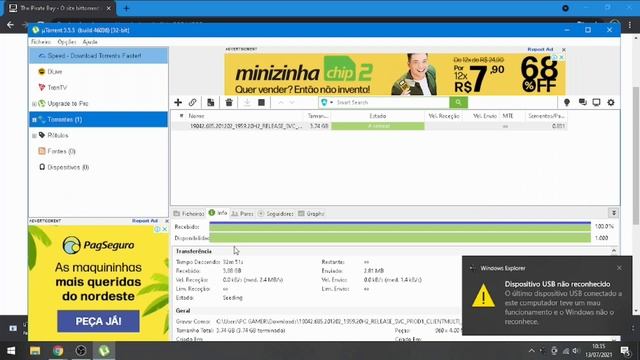Select the DLive sidebar item

pos(55,71)
